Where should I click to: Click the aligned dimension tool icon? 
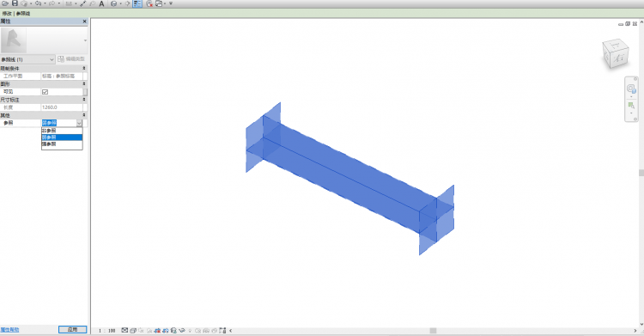(82, 3)
